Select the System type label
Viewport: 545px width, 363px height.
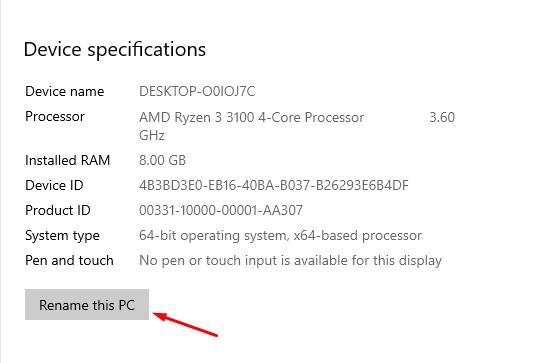(62, 236)
